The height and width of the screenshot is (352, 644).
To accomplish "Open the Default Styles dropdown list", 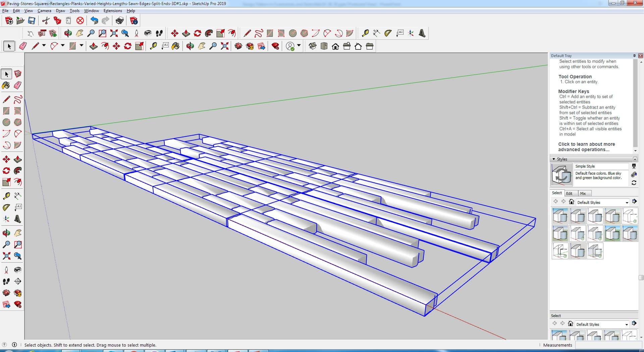I will point(627,203).
